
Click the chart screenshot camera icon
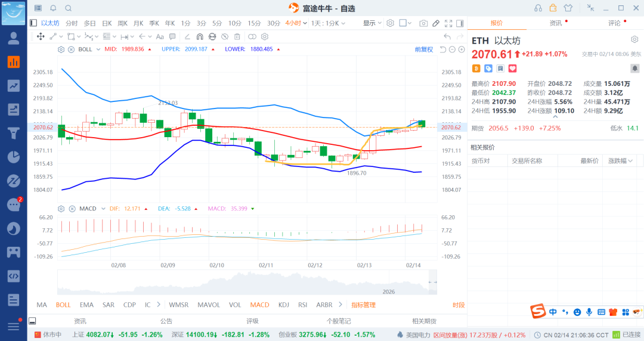click(423, 23)
